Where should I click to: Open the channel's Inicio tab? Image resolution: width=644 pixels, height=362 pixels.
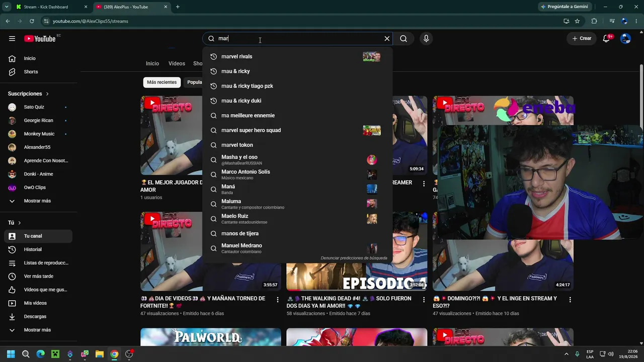click(152, 64)
